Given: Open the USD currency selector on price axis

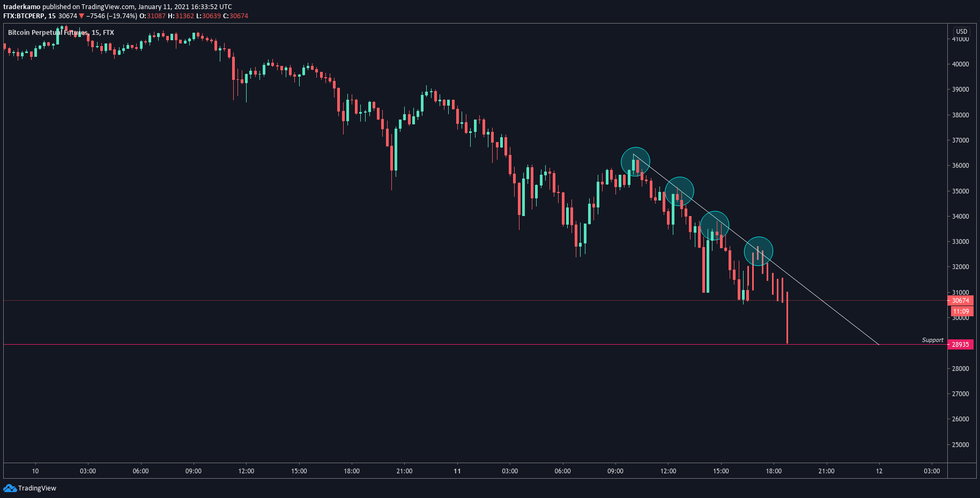Looking at the screenshot, I should pos(962,32).
